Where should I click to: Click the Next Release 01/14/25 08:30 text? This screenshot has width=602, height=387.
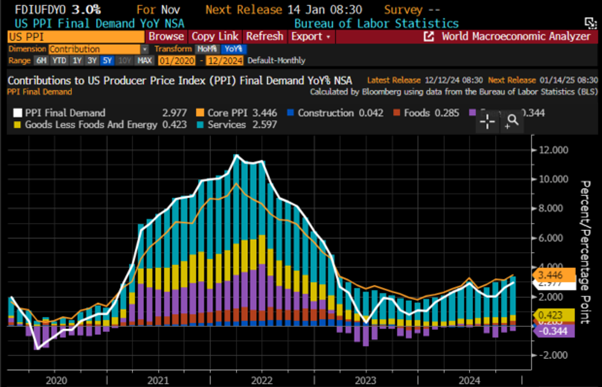pyautogui.click(x=543, y=80)
